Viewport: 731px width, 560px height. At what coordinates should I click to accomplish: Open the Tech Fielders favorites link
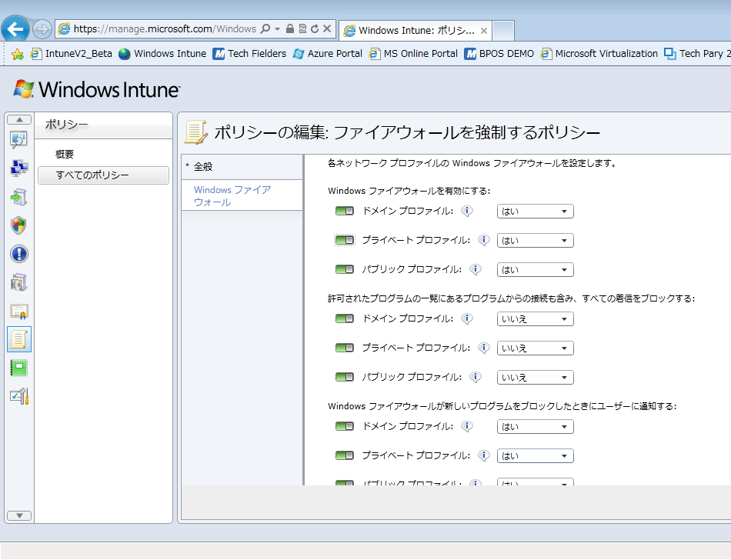pyautogui.click(x=249, y=54)
